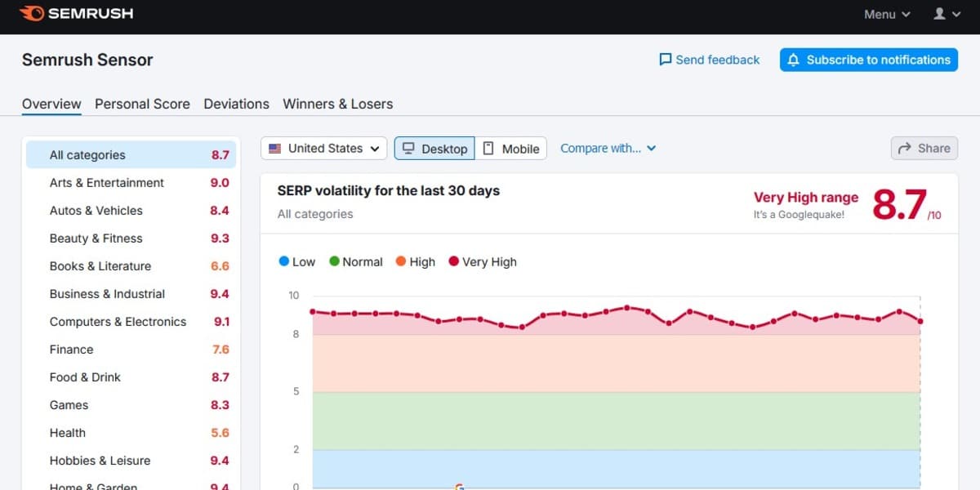Select Finance category
Screen dimensions: 980x490
[131, 350]
